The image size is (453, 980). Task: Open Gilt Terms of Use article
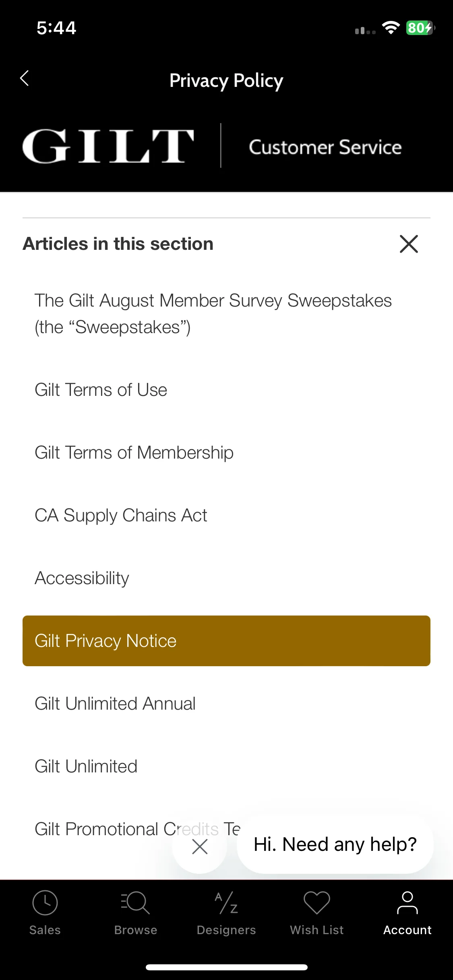101,390
